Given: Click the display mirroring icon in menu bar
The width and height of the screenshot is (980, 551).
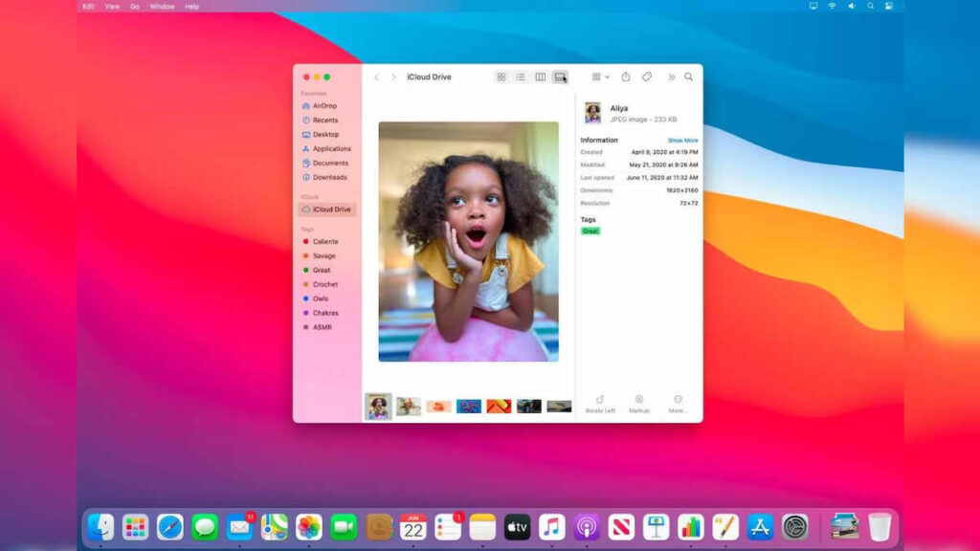Looking at the screenshot, I should click(x=813, y=7).
